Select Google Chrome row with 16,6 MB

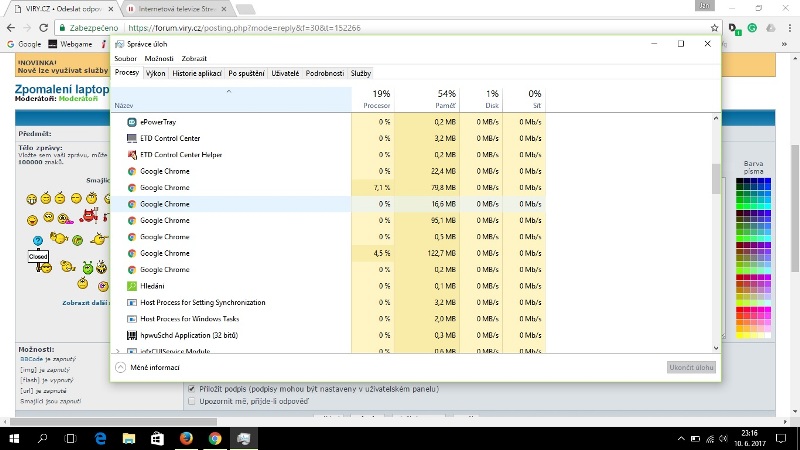[328, 204]
